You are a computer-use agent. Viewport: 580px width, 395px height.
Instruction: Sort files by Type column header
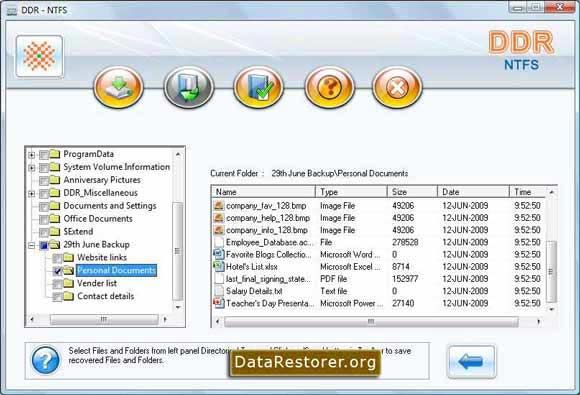point(351,192)
